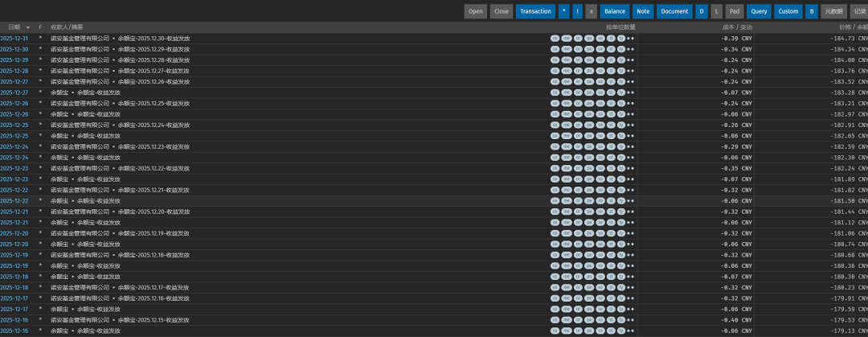The image size is (868, 337).
Task: Toggle the Document entries filter
Action: pos(674,11)
